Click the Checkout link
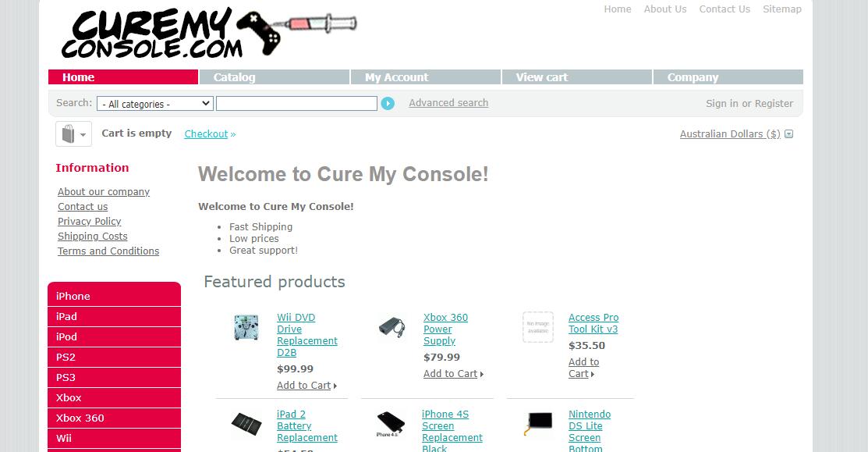 (x=206, y=134)
